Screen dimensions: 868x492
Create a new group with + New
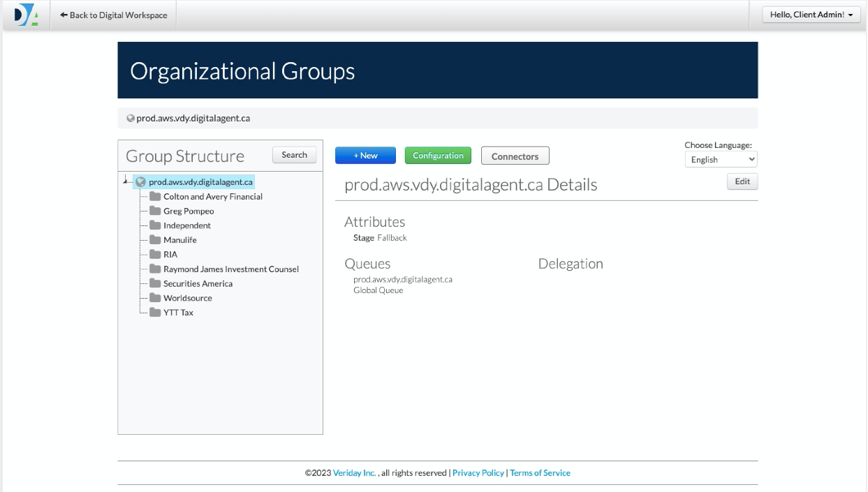[x=365, y=156]
